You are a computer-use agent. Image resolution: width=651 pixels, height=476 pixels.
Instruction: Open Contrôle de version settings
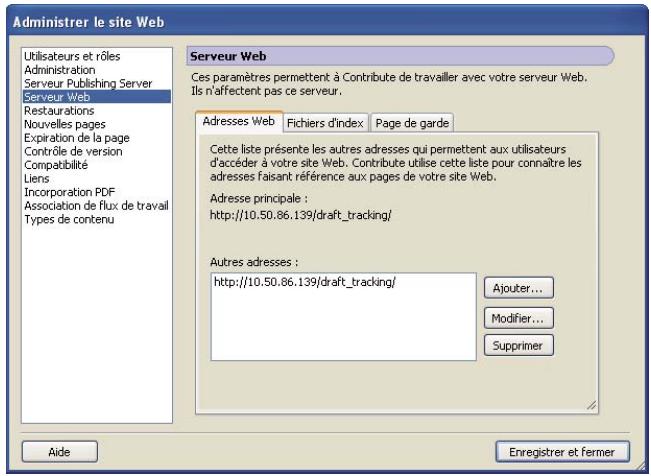pyautogui.click(x=97, y=151)
